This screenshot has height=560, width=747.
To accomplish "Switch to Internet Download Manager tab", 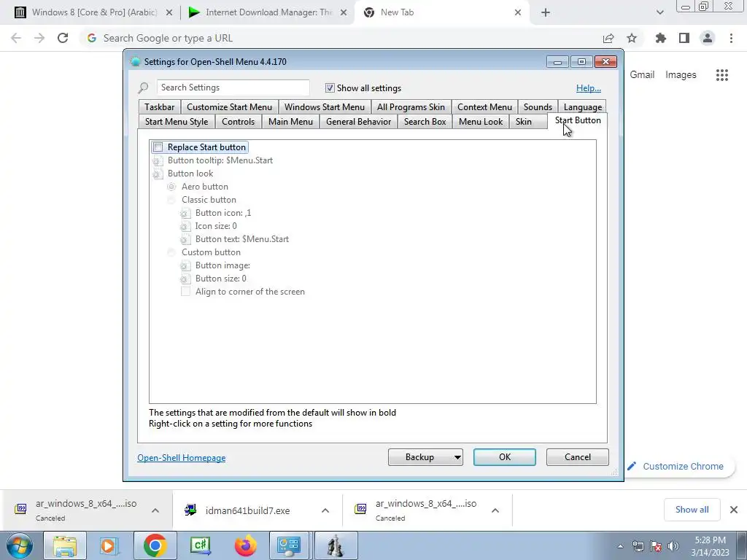I will tap(268, 12).
